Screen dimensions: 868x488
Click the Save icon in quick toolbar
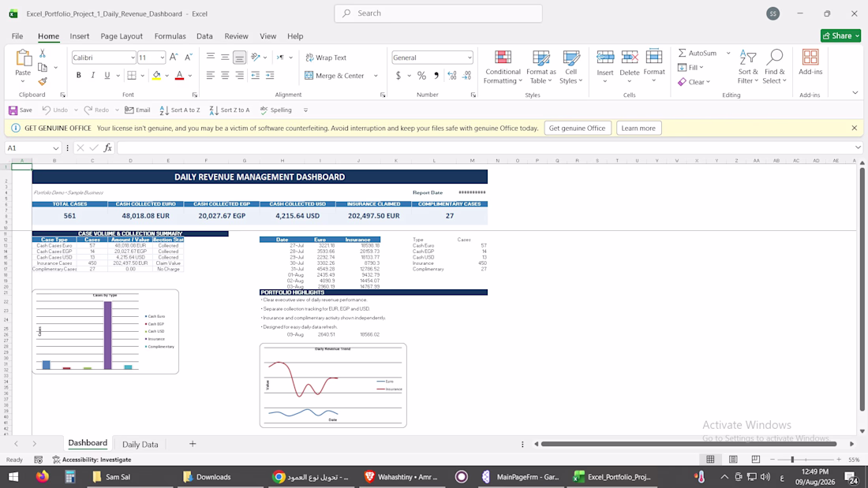(x=13, y=110)
